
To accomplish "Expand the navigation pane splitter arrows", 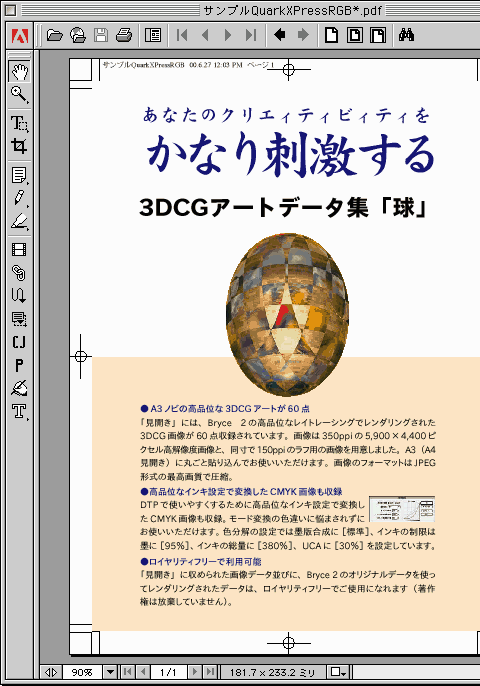I will [x=51, y=672].
